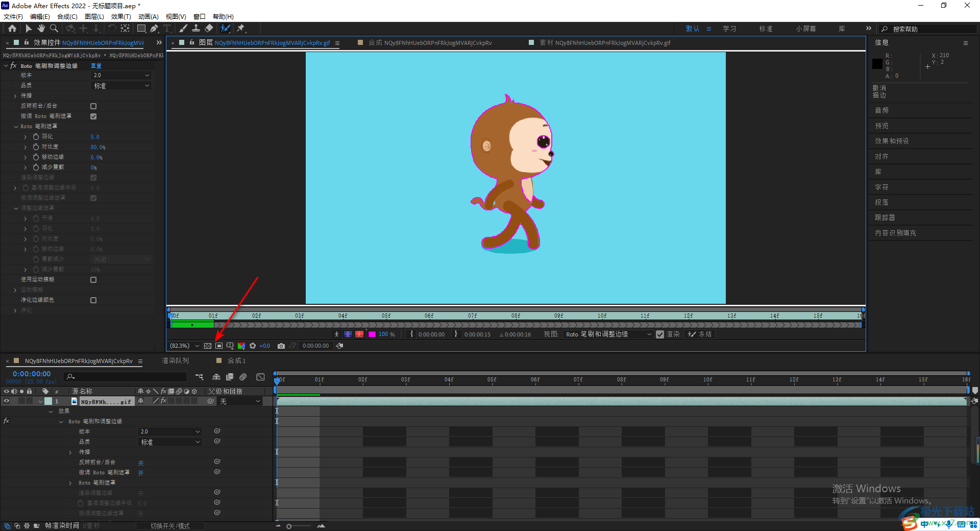This screenshot has height=531, width=980.
Task: Select the Selection arrow tool
Action: 29,29
